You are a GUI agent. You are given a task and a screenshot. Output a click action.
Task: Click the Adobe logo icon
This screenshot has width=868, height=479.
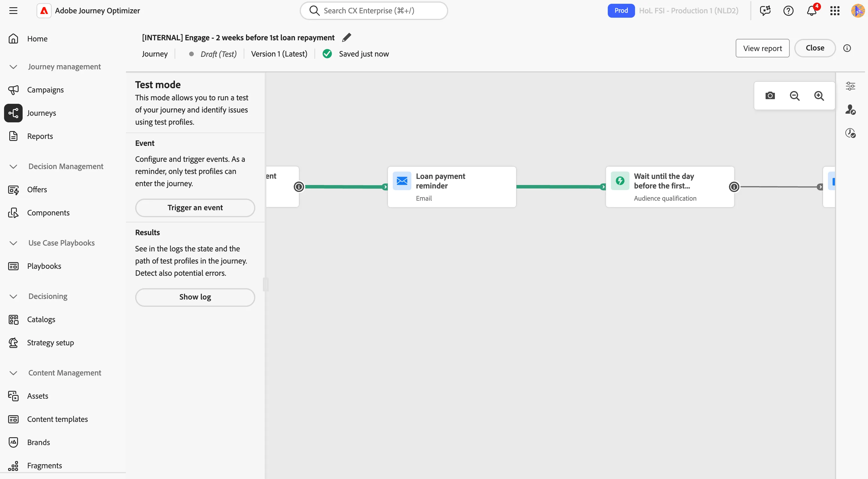[x=44, y=10]
